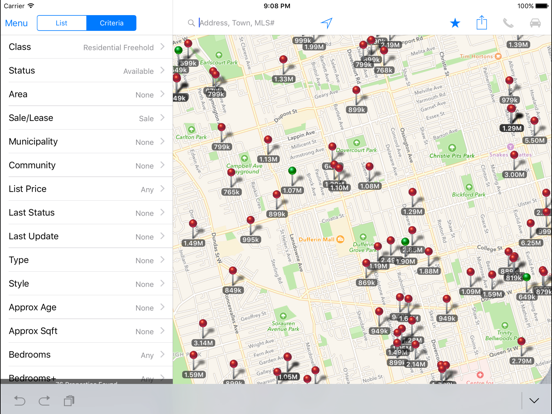Expand the Class criteria row
This screenshot has height=414, width=552.
[x=87, y=47]
